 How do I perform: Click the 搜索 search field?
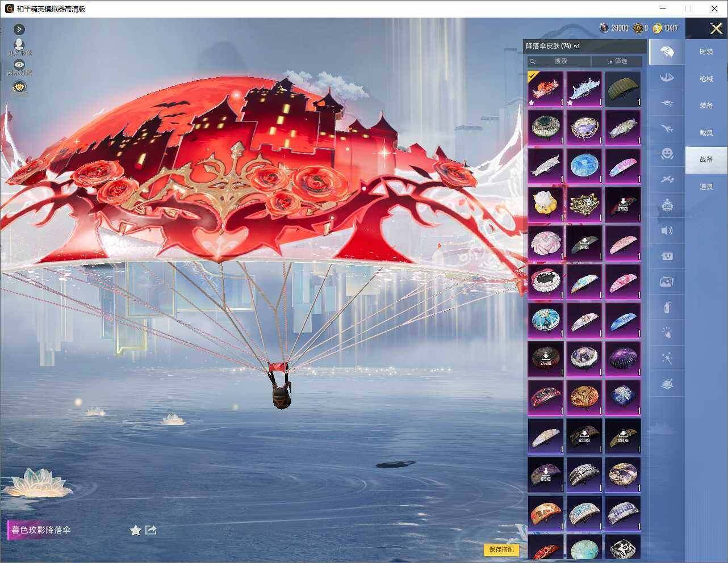click(x=559, y=61)
